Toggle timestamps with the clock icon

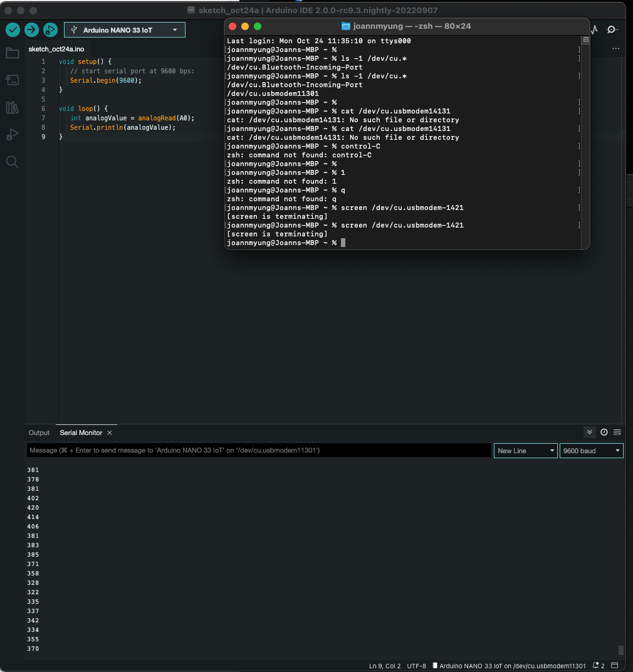coord(604,433)
